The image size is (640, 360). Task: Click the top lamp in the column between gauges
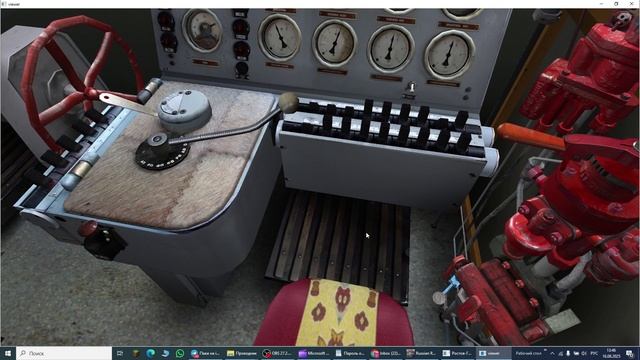tap(241, 28)
